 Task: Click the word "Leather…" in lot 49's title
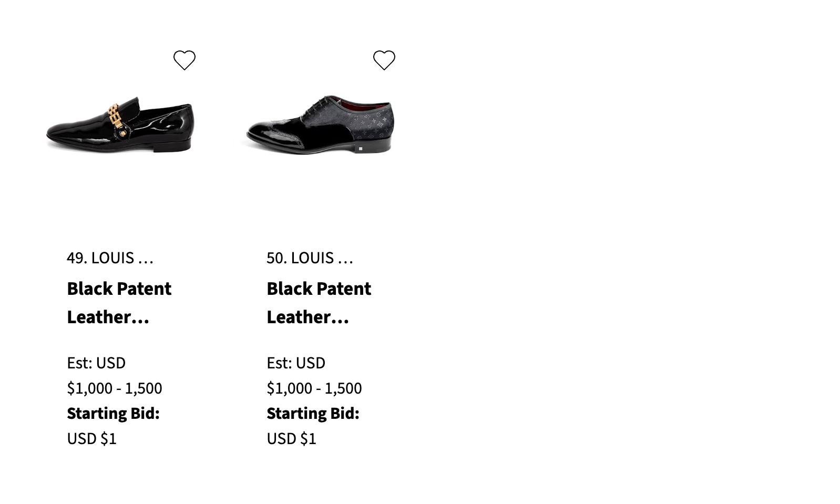(x=108, y=317)
